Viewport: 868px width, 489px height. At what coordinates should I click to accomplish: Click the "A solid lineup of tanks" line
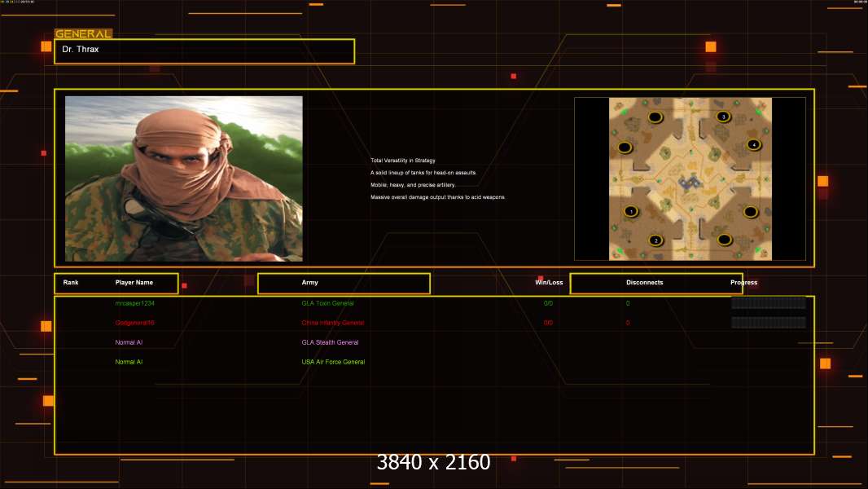(423, 173)
